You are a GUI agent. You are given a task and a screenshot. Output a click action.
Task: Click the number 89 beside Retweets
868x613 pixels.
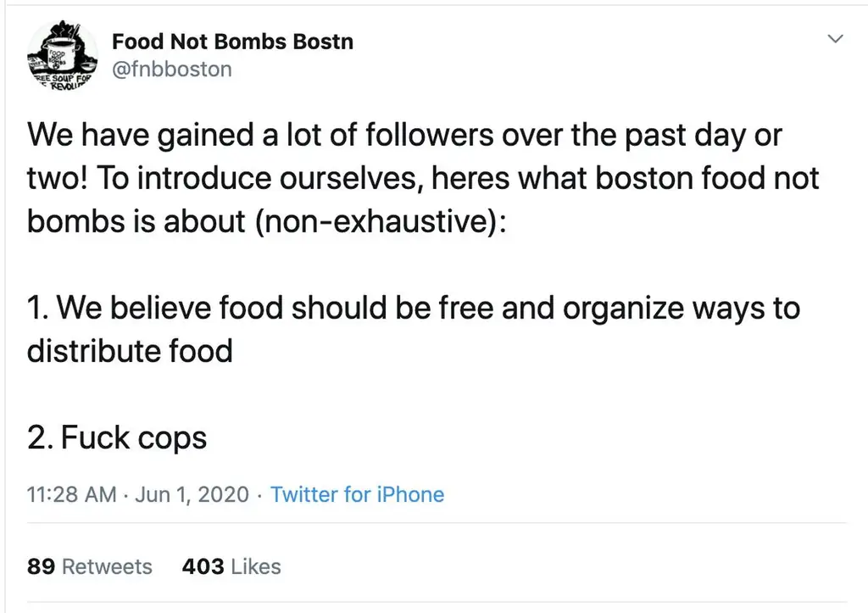point(41,566)
